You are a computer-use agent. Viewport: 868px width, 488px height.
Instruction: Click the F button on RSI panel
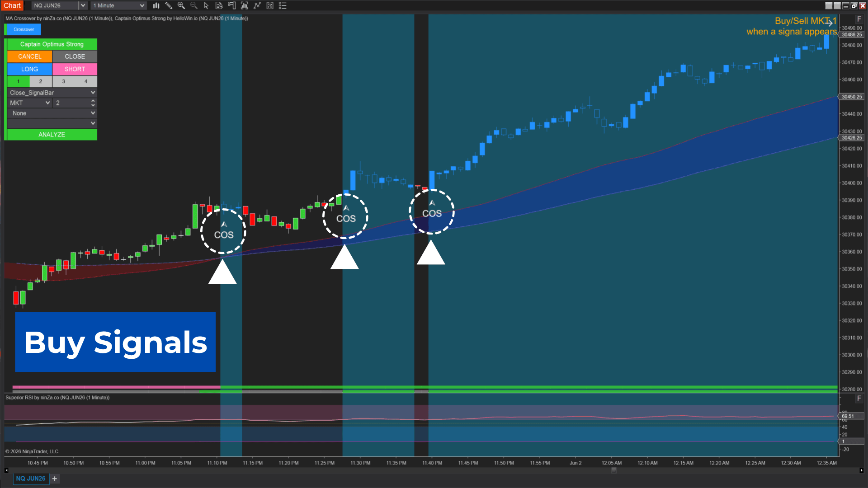pyautogui.click(x=859, y=398)
